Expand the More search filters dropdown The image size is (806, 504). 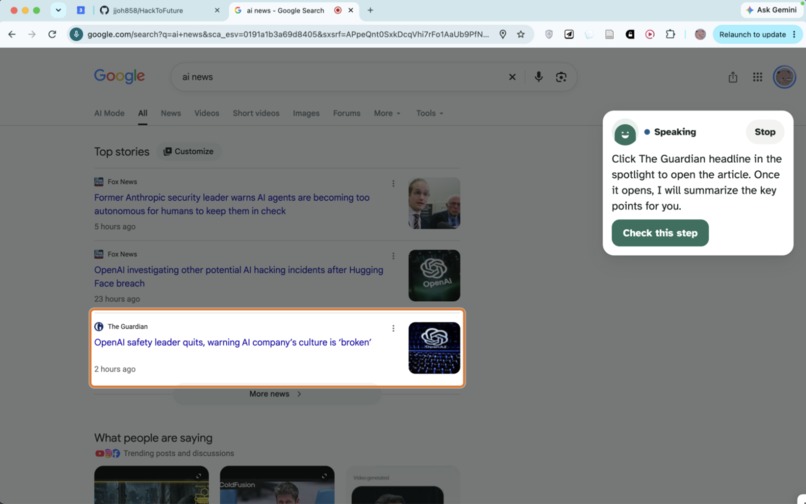point(387,113)
